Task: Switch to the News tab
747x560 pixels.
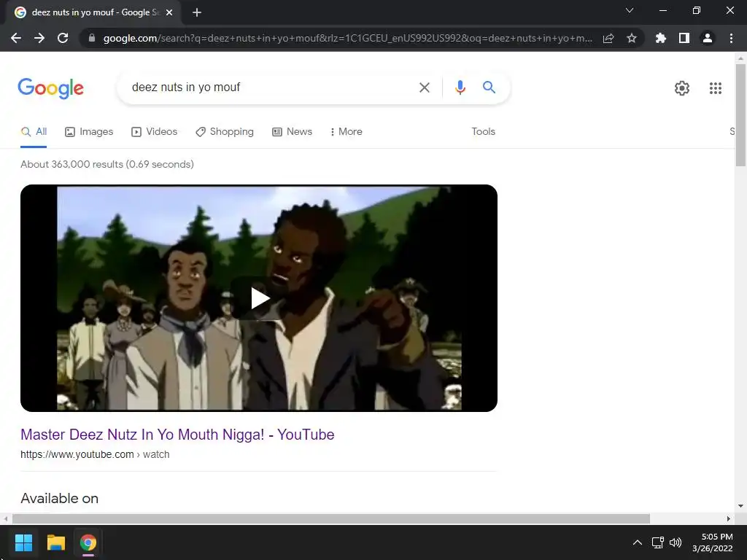Action: click(292, 132)
